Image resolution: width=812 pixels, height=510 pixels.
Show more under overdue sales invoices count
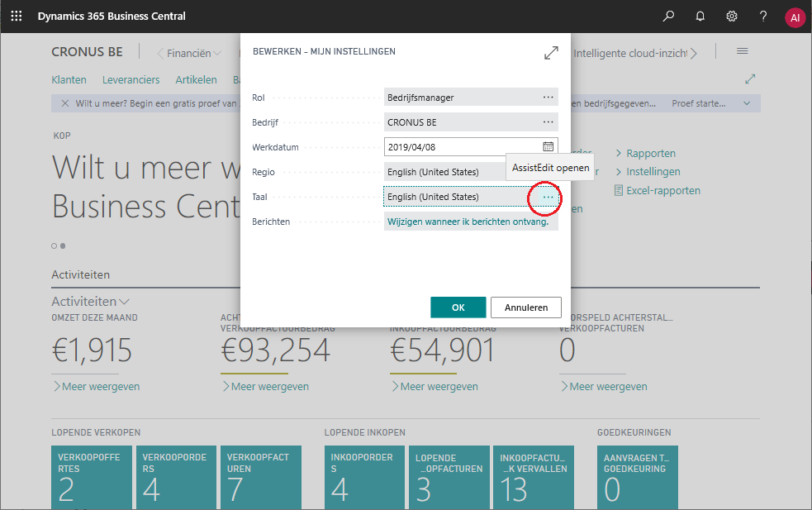coord(605,386)
